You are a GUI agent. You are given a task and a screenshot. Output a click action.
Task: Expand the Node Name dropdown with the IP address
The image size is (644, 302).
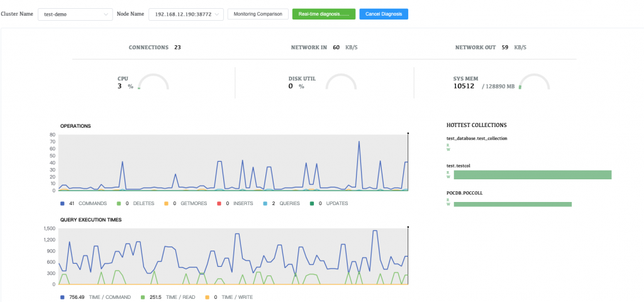pyautogui.click(x=186, y=14)
